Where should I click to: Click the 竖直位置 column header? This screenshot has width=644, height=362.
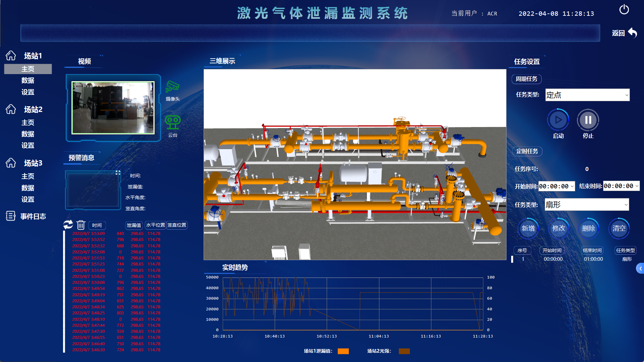(x=177, y=225)
